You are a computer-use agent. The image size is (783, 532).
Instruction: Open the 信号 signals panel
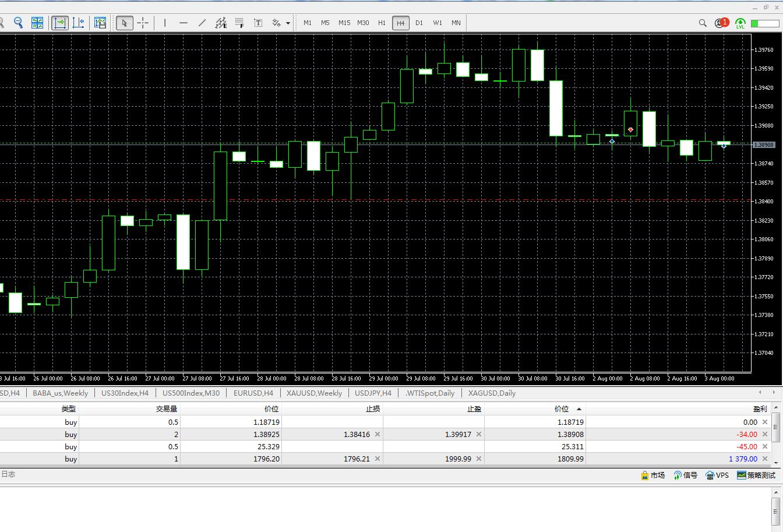685,475
